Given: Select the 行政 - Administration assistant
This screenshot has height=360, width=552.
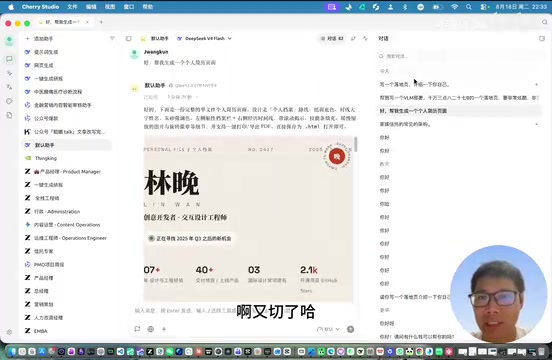Looking at the screenshot, I should click(67, 211).
